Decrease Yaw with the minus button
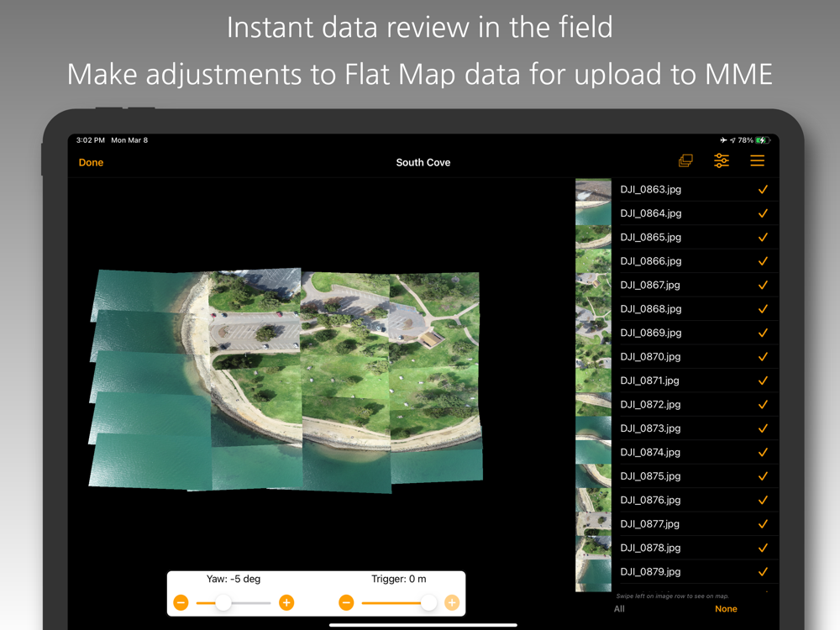The height and width of the screenshot is (630, 840). click(x=181, y=602)
